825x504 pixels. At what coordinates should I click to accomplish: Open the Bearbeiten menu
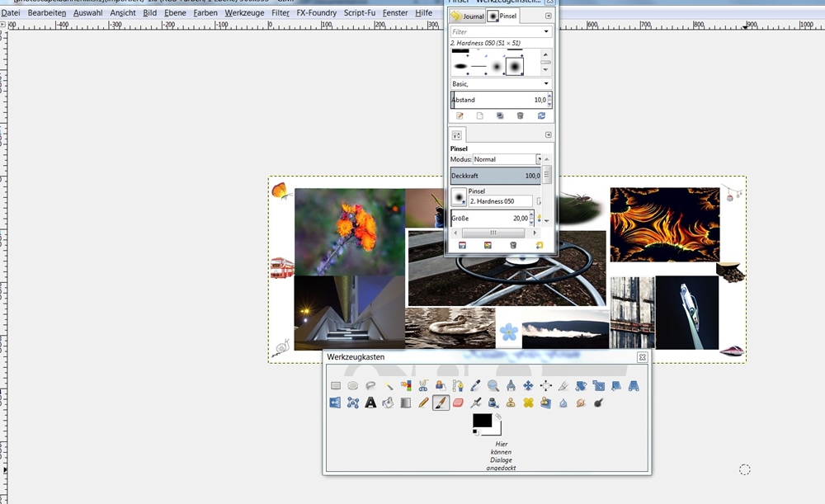coord(47,12)
